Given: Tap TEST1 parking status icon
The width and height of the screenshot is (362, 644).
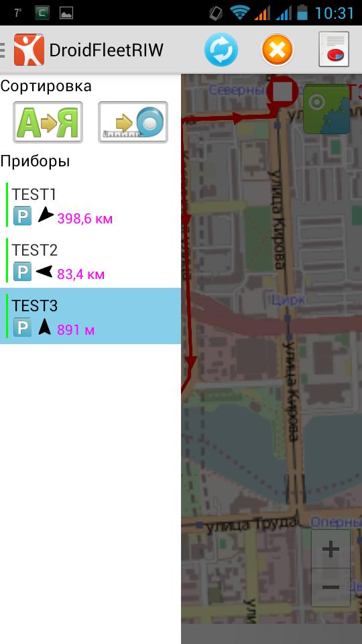Looking at the screenshot, I should click(x=22, y=216).
